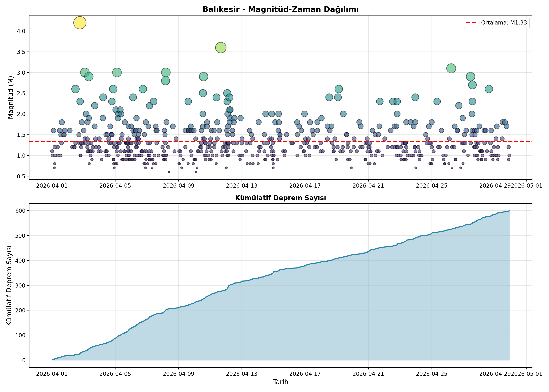Click '0.5' on the magnitude axis
Viewport: 549px width, 392px height.
(21, 176)
